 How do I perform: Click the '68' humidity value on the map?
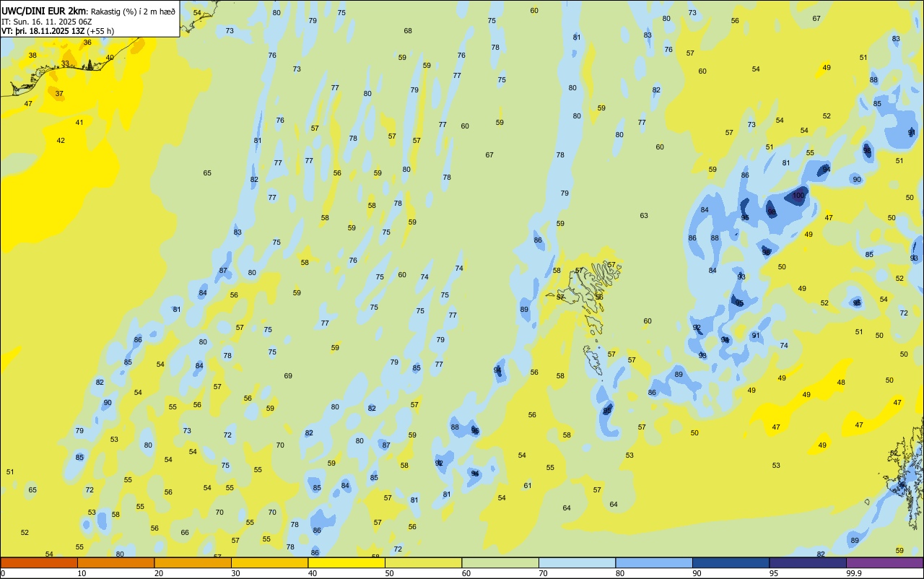coord(408,31)
